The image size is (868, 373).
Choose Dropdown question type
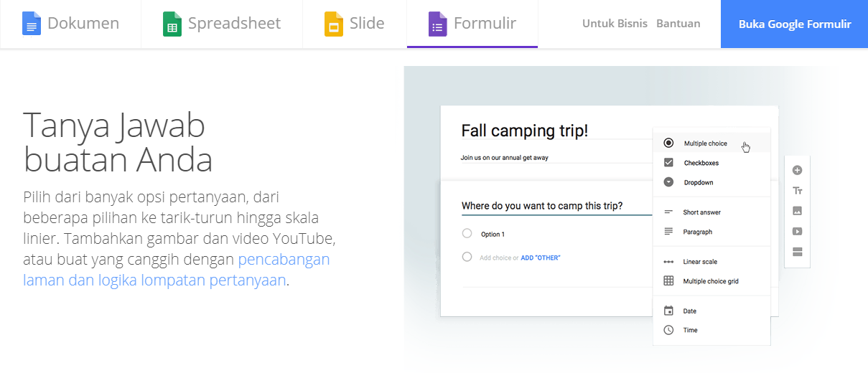(698, 182)
